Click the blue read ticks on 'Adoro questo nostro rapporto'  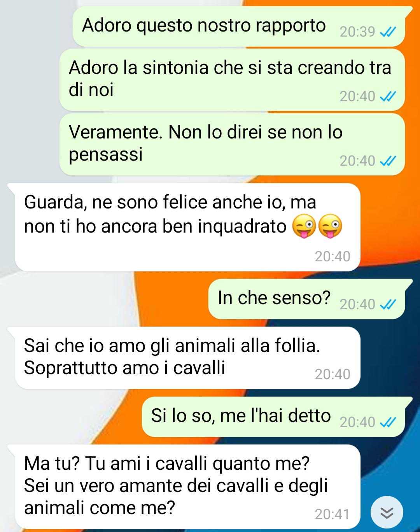tap(388, 31)
